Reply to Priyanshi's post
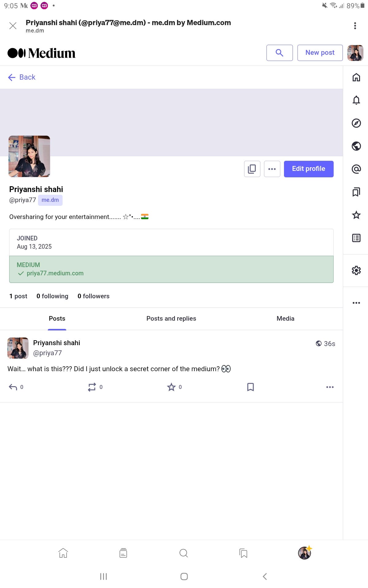368x588 pixels. (x=13, y=387)
